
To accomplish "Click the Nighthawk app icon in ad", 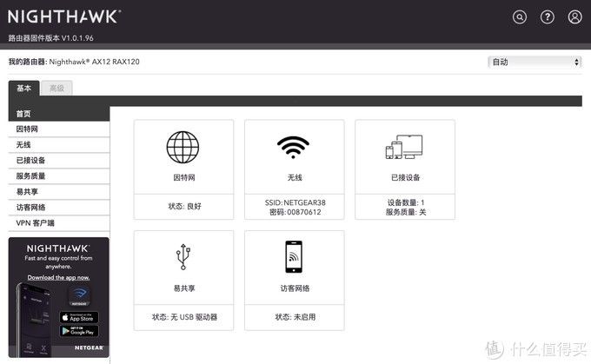I will 79,296.
